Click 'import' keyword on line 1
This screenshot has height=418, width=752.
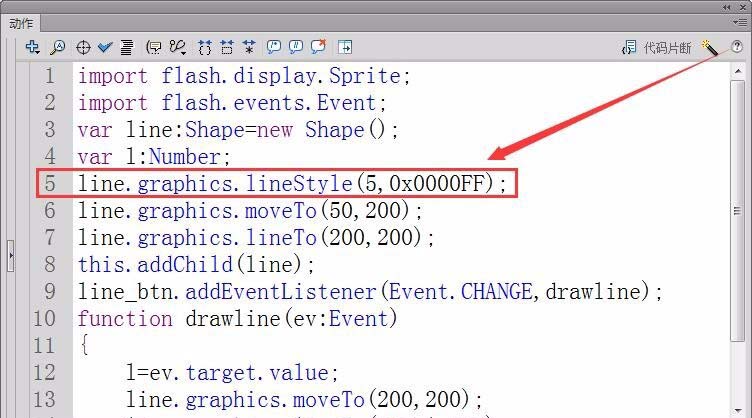coord(113,76)
